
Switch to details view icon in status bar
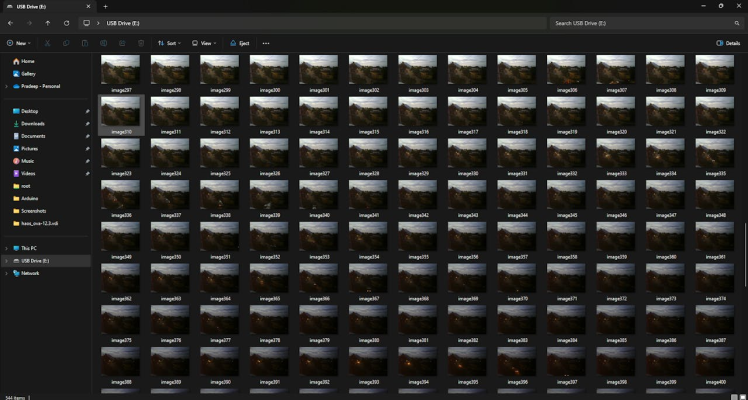pyautogui.click(x=734, y=397)
